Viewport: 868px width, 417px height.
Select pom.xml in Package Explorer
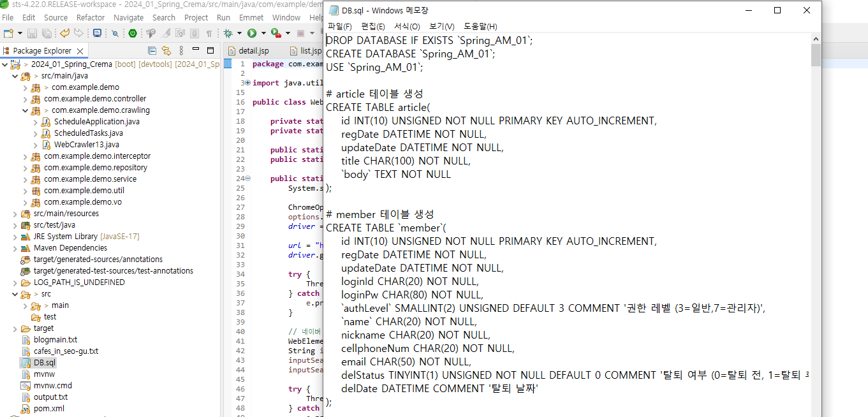coord(48,409)
